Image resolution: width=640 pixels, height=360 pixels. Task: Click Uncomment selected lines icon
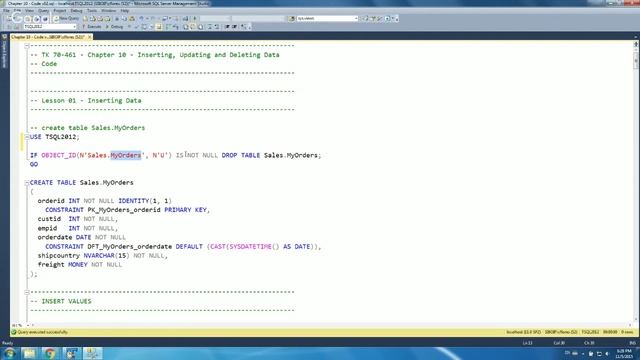tap(217, 27)
